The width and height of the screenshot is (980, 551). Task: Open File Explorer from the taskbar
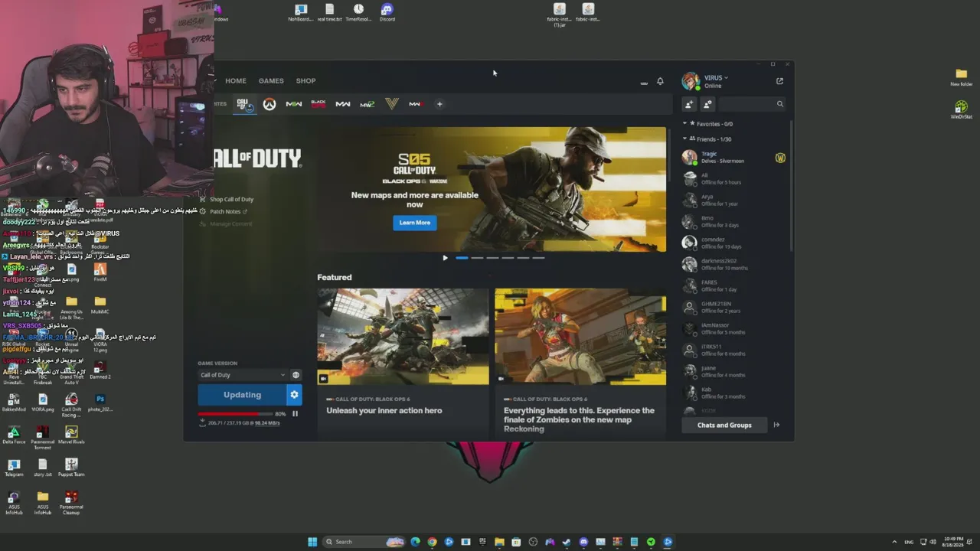click(x=499, y=542)
